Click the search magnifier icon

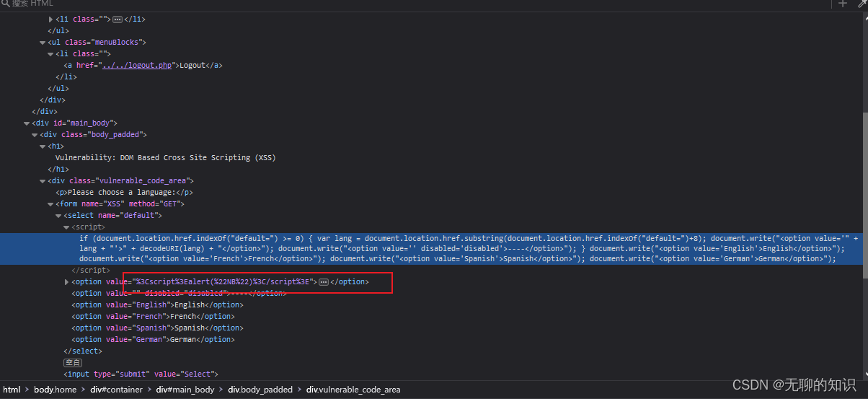[5, 4]
